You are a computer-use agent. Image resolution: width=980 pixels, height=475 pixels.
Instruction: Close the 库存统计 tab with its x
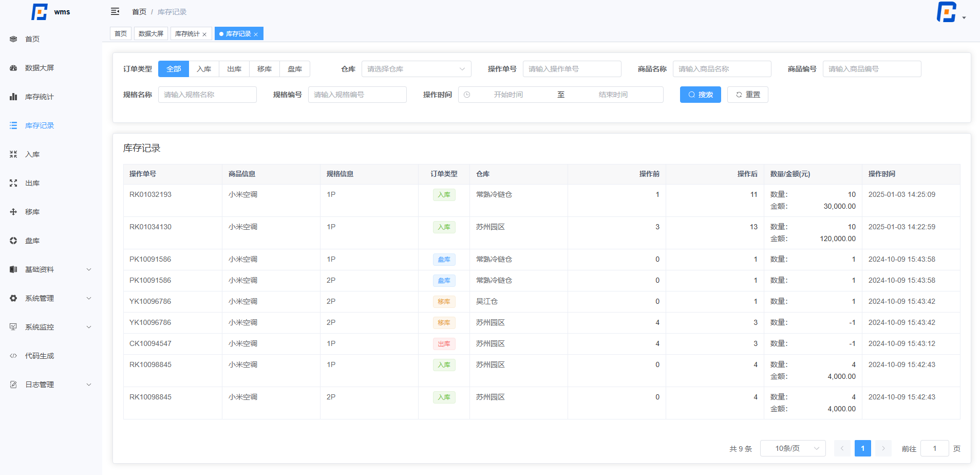(204, 34)
